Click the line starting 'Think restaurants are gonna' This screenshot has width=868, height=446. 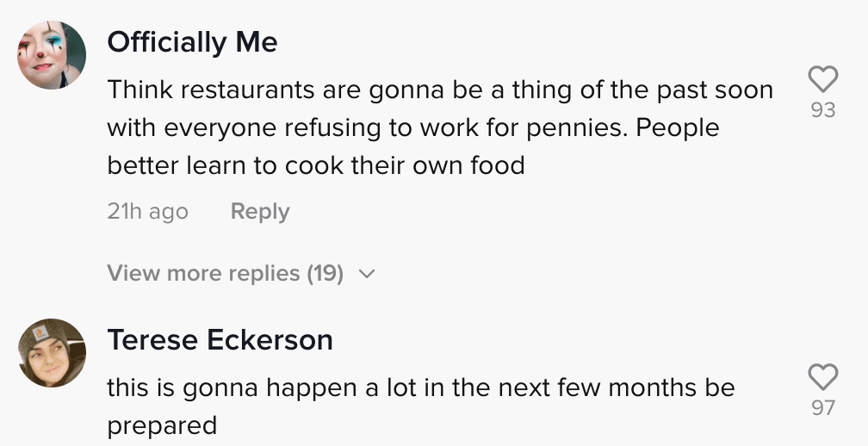pyautogui.click(x=440, y=90)
